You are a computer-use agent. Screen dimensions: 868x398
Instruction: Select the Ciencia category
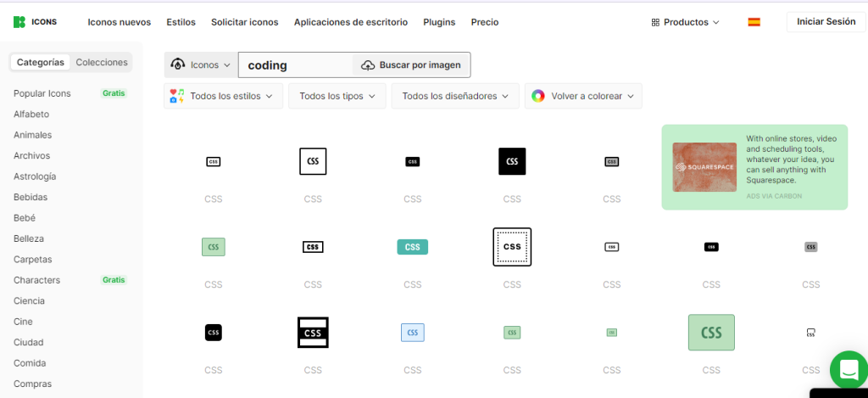point(29,301)
